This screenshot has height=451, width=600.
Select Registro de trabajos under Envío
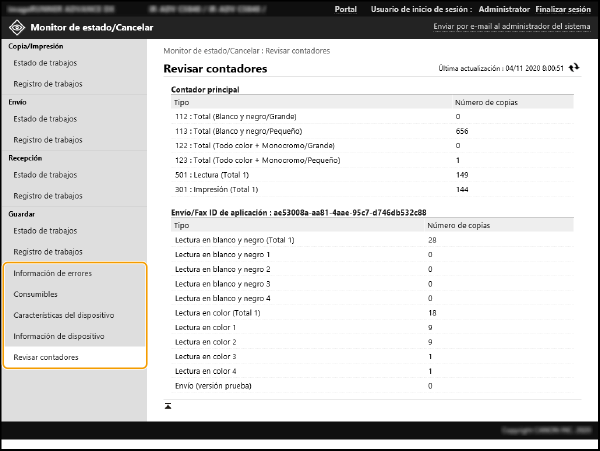[47, 140]
